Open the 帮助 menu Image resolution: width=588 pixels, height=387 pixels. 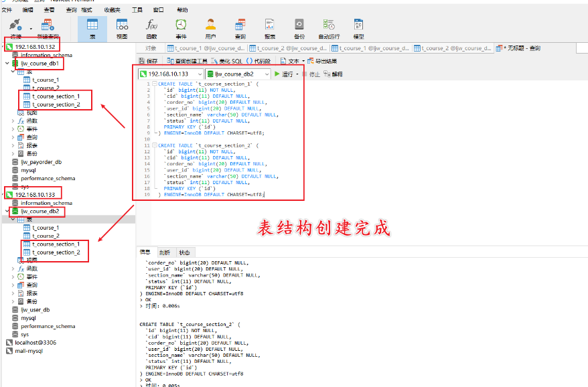point(182,10)
